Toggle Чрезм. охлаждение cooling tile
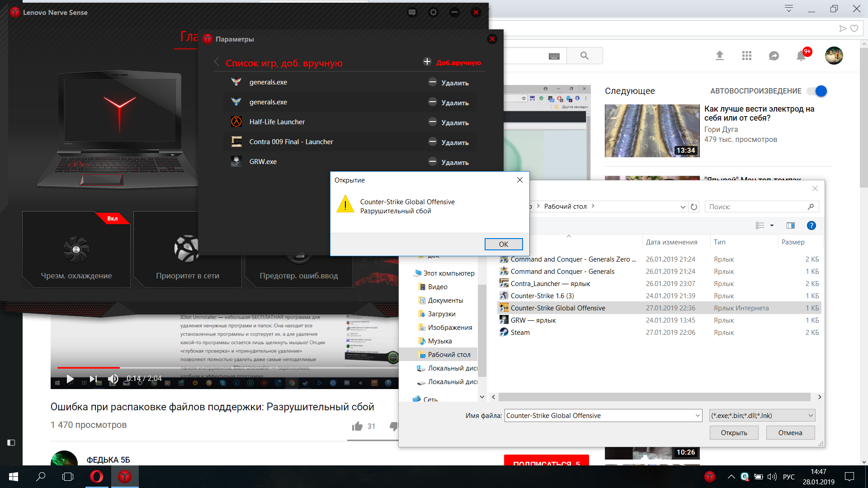Viewport: 868px width, 488px height. point(76,249)
